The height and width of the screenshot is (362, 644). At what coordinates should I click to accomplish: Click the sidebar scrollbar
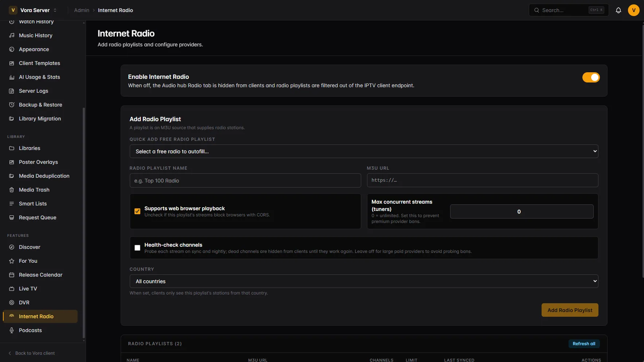click(84, 223)
